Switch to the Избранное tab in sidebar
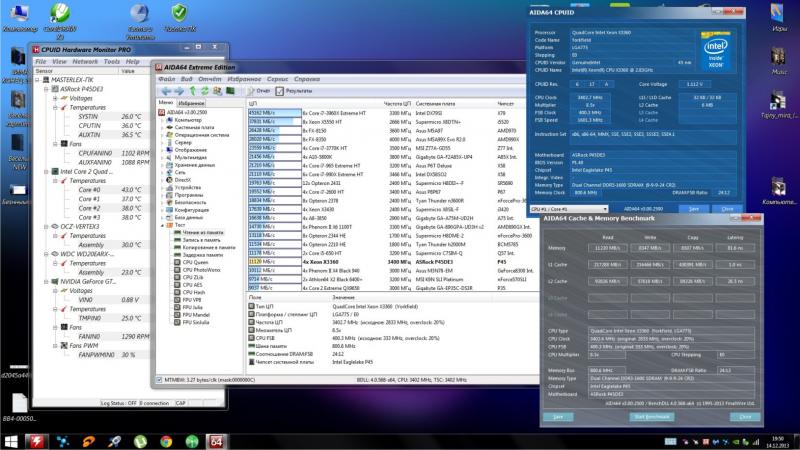The height and width of the screenshot is (450, 800). click(191, 103)
